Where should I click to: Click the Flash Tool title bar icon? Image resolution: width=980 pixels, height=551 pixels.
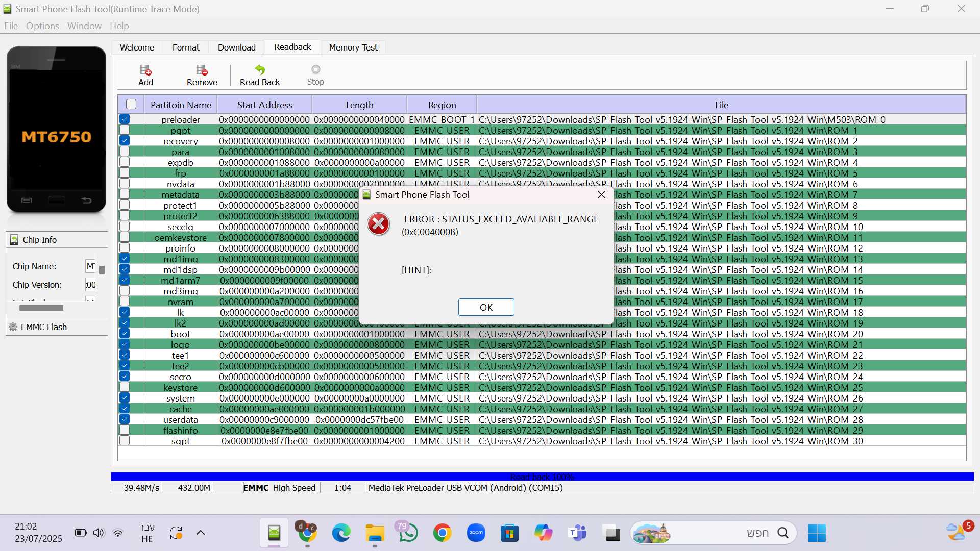point(7,9)
